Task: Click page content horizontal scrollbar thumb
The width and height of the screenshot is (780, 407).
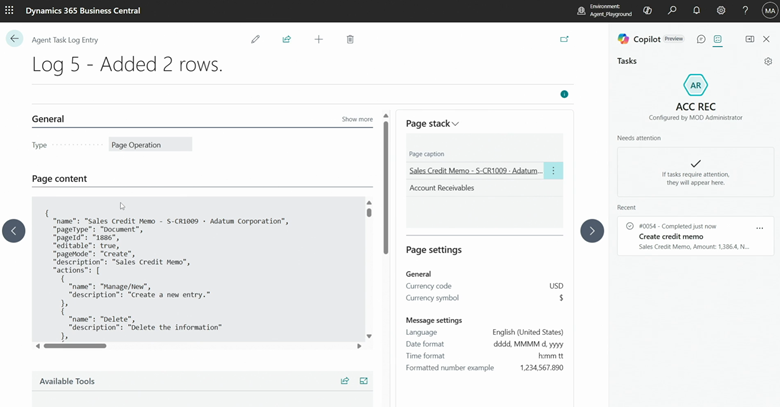Action: click(75, 346)
